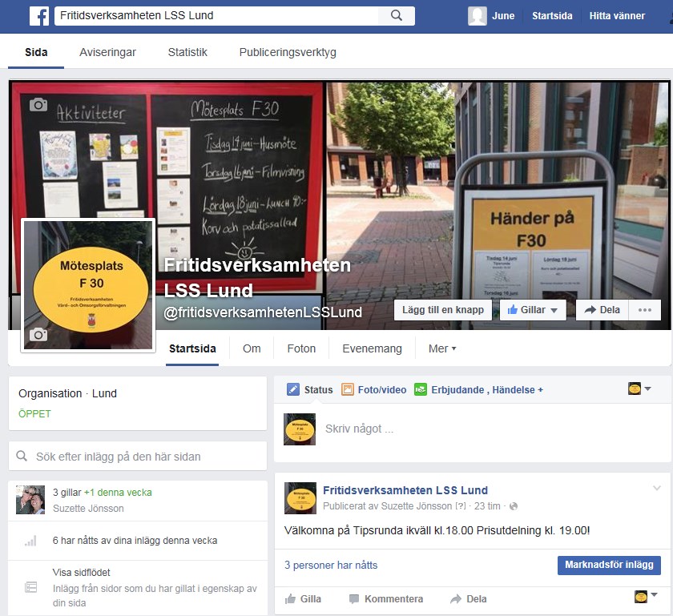Click the Status composer tab label
Viewport: 673px width, 616px height.
(319, 390)
